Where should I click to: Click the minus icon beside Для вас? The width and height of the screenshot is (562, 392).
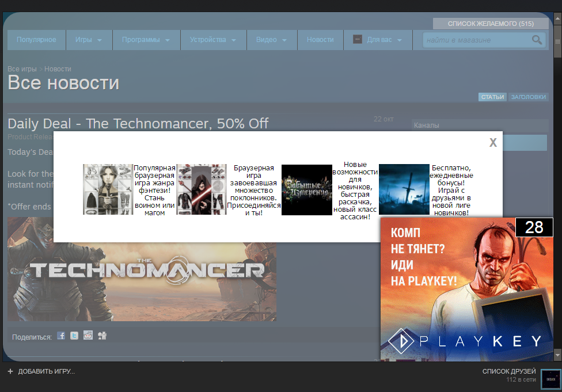[358, 39]
